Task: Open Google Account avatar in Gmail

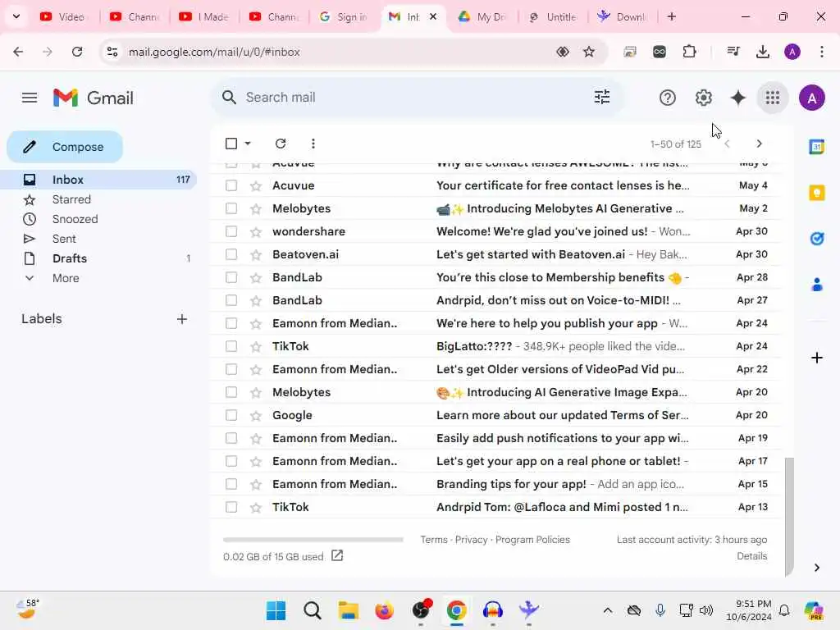Action: point(811,98)
